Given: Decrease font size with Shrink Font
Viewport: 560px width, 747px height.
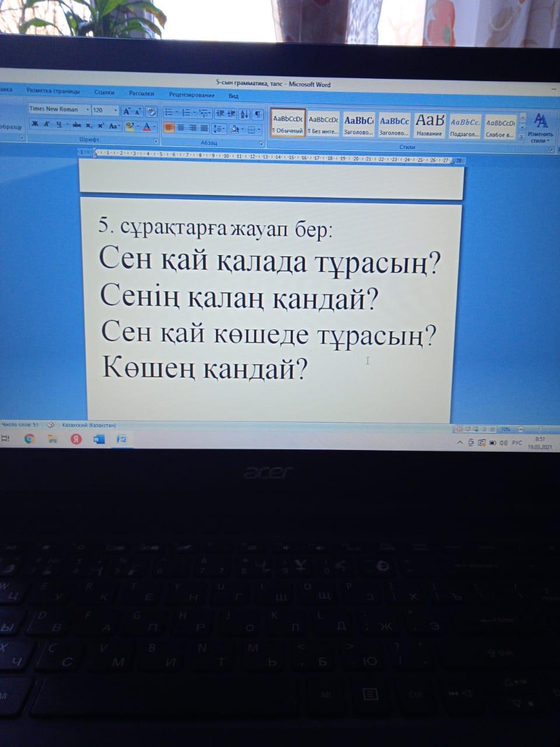Looking at the screenshot, I should click(138, 111).
